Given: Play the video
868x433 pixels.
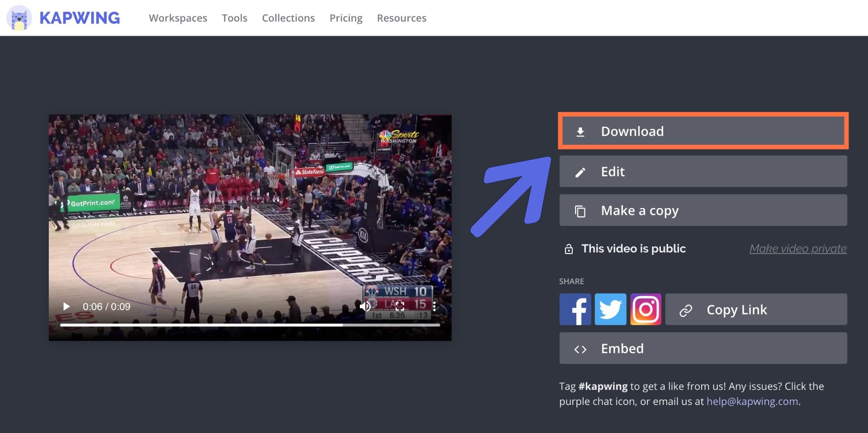Looking at the screenshot, I should tap(66, 306).
